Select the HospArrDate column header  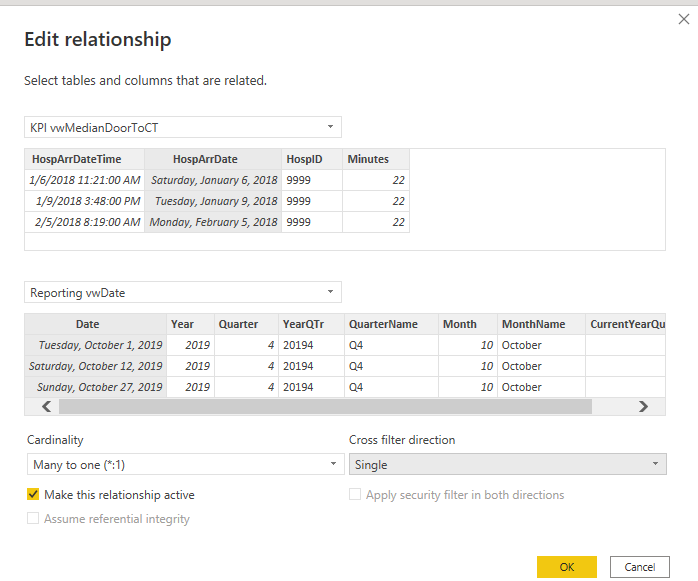point(213,159)
